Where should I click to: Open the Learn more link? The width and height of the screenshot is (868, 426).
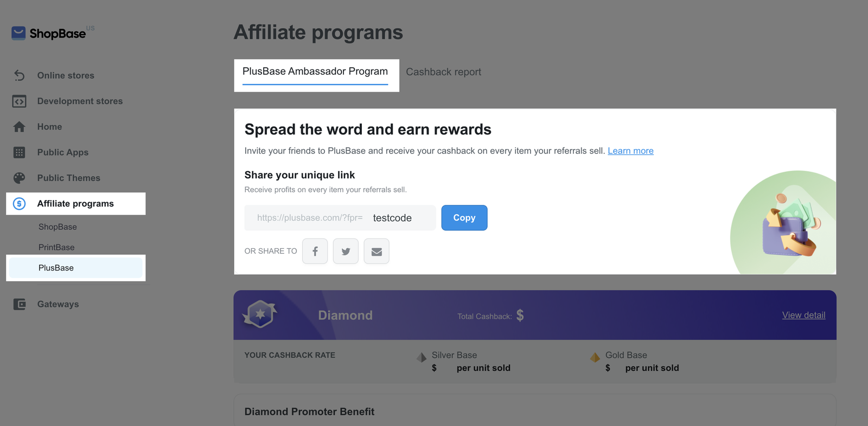(630, 151)
